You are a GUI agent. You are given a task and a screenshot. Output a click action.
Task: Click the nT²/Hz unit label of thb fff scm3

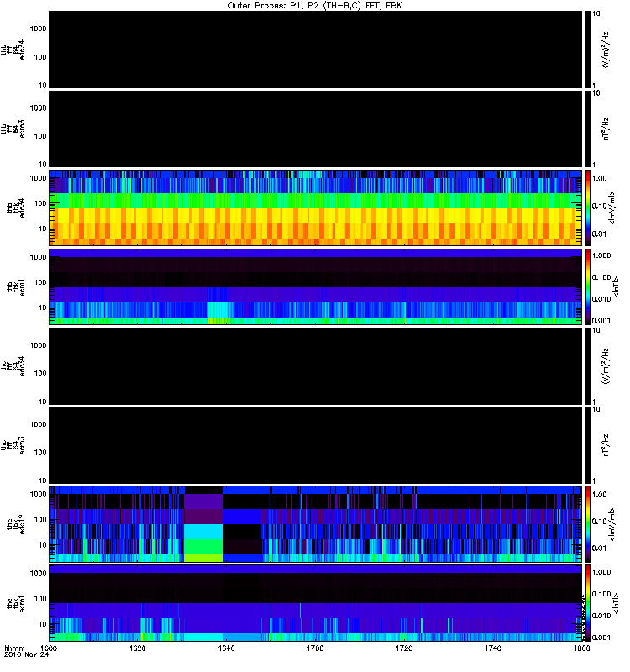[x=606, y=129]
